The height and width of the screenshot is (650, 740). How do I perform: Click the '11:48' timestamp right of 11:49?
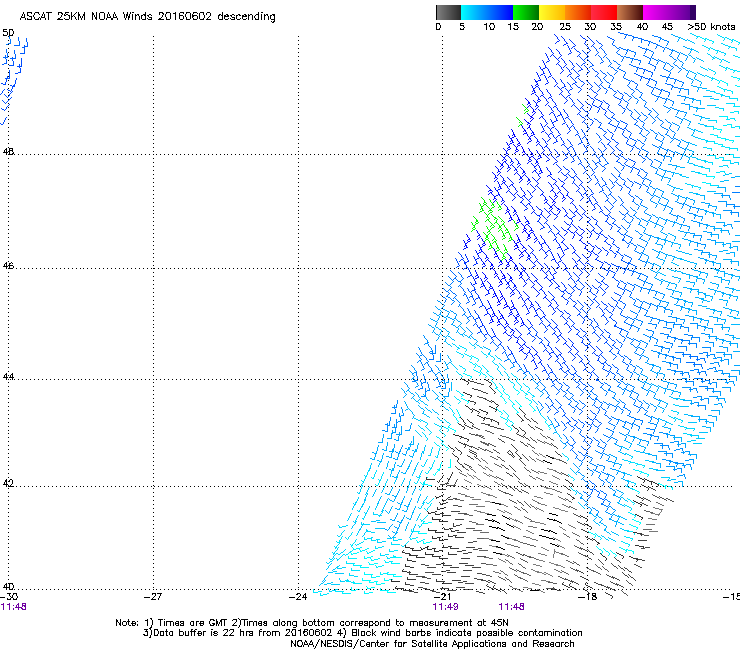pos(512,607)
